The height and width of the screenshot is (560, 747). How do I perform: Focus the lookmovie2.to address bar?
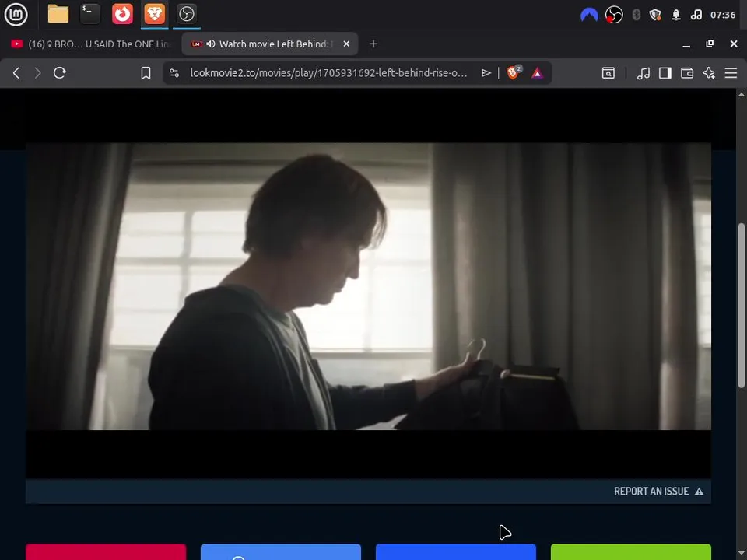[328, 73]
